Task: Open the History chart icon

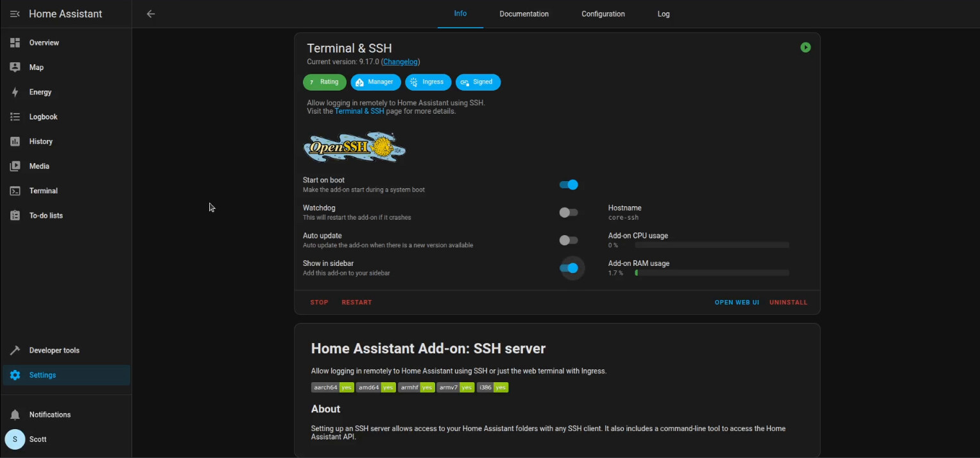Action: tap(15, 141)
